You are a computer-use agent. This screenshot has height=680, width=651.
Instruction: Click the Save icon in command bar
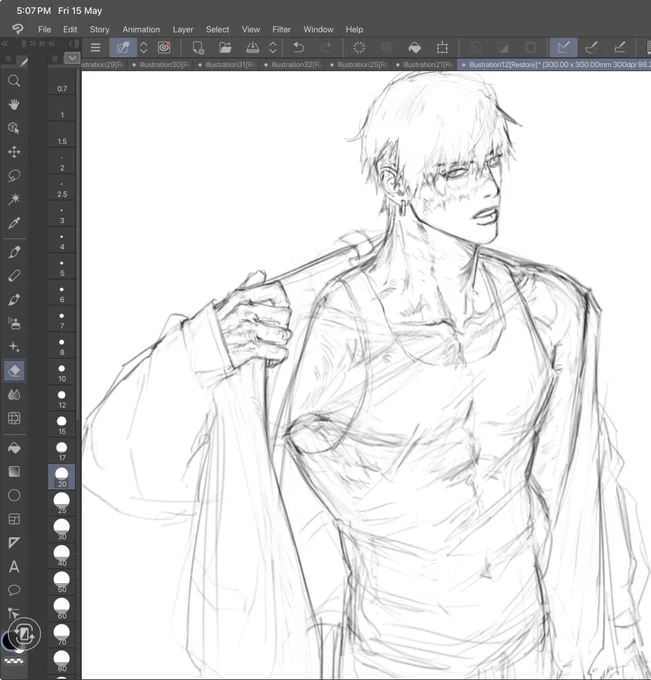252,47
